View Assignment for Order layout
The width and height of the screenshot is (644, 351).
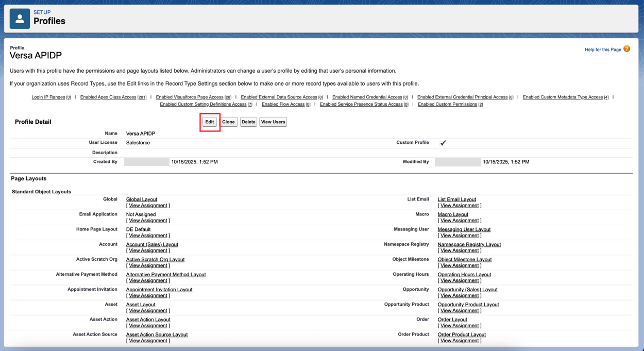click(x=459, y=326)
